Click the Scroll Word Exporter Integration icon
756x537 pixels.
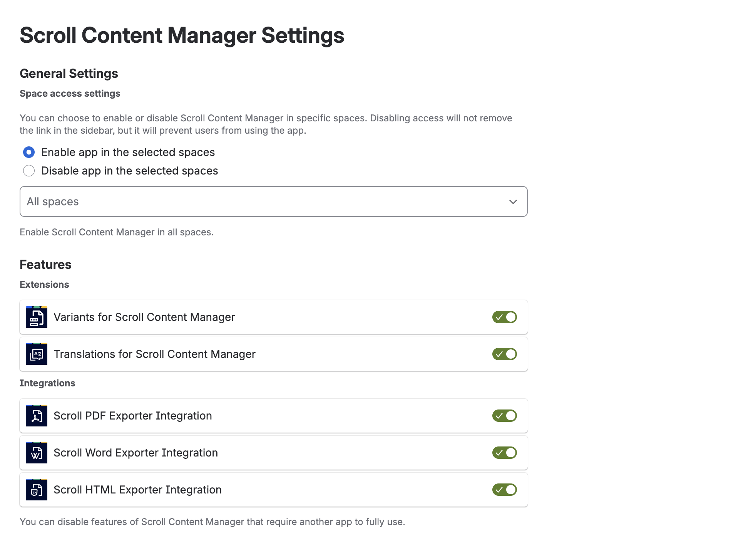coord(37,453)
